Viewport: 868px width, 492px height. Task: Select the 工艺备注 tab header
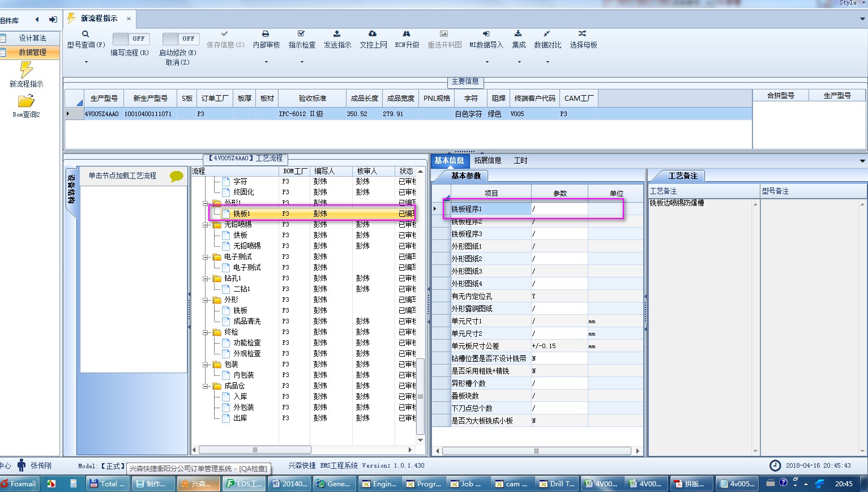point(683,176)
